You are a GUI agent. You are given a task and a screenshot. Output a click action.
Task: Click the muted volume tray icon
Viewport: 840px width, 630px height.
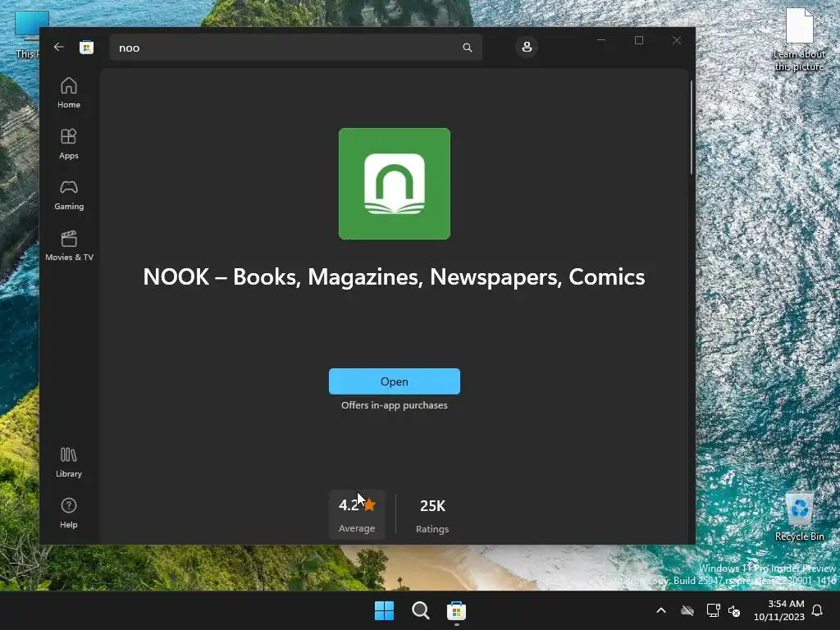point(734,610)
